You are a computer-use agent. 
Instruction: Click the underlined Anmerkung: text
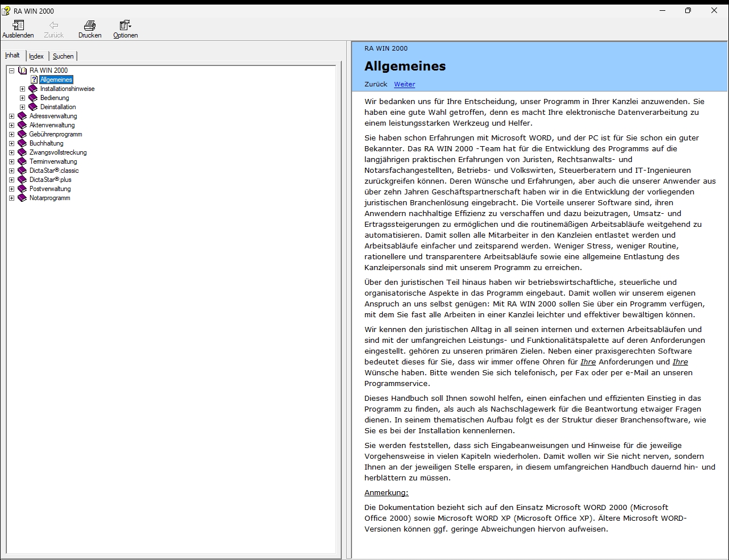point(386,492)
